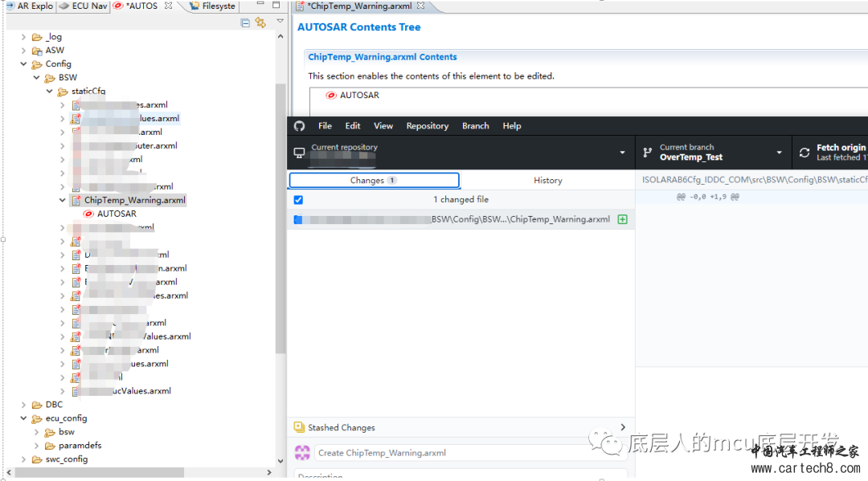868x481 pixels.
Task: Click the _log folder icon
Action: [37, 37]
